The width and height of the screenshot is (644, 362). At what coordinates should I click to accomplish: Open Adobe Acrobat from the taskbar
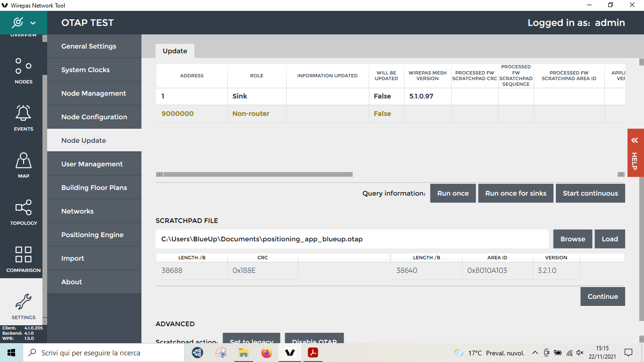(x=313, y=353)
